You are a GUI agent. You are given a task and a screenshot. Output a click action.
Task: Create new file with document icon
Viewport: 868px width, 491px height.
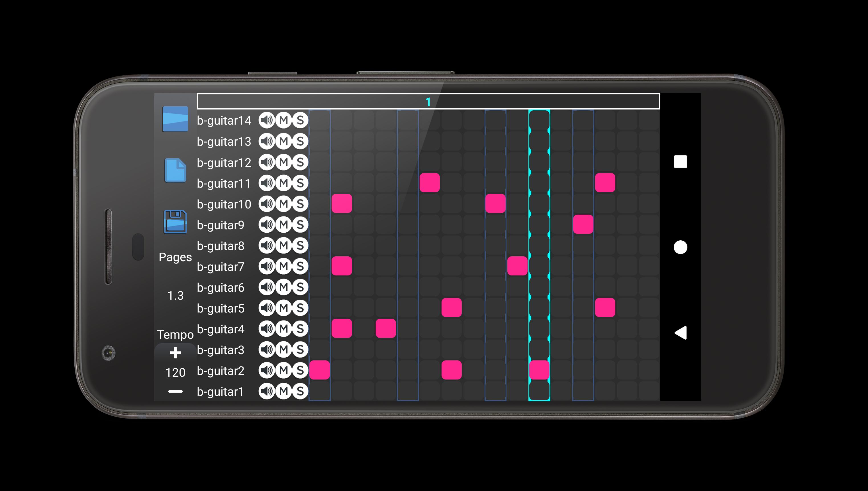click(175, 170)
